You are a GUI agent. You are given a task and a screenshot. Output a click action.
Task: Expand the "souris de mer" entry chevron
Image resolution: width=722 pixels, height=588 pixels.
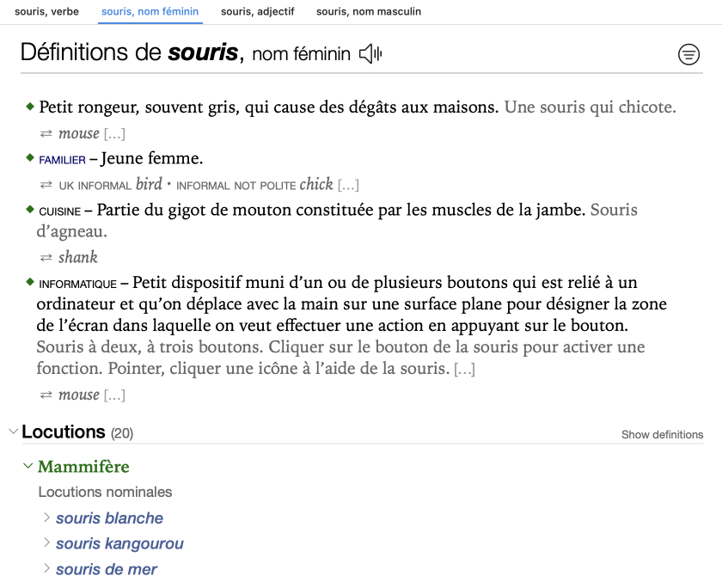click(47, 569)
